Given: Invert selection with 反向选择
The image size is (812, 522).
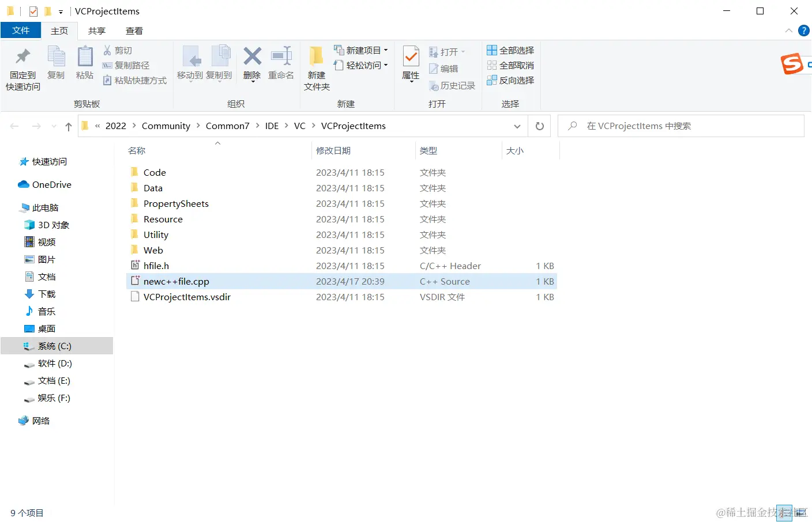Looking at the screenshot, I should coord(510,81).
